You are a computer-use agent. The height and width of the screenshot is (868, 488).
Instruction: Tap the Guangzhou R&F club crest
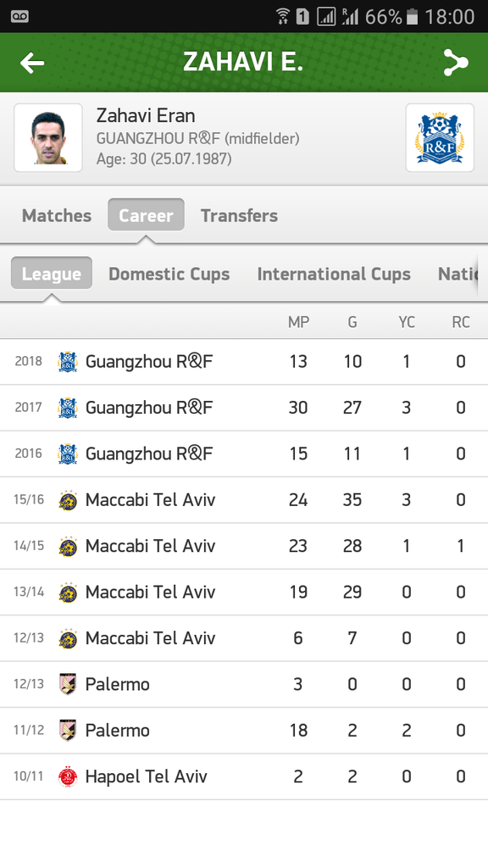point(440,138)
